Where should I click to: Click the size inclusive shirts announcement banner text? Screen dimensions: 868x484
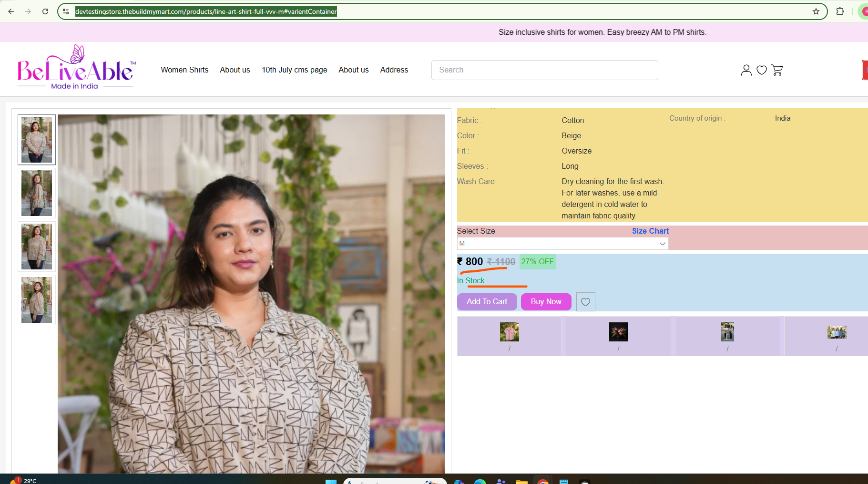(602, 32)
